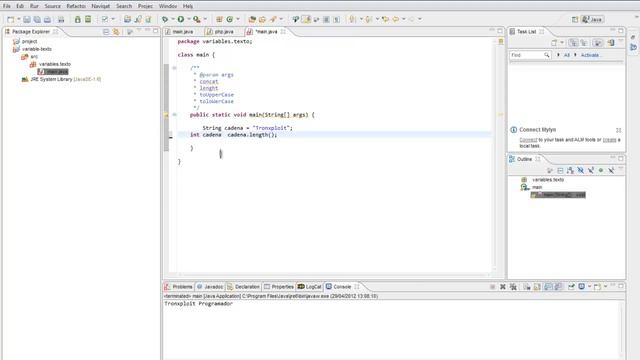Click the Back navigation arrow icon
Screen dimensions: 640x360
coord(396,19)
